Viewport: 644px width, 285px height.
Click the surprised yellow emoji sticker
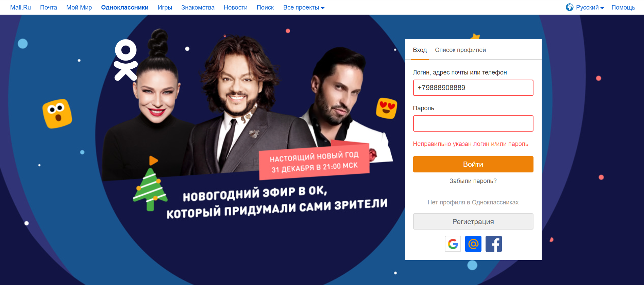pyautogui.click(x=57, y=114)
